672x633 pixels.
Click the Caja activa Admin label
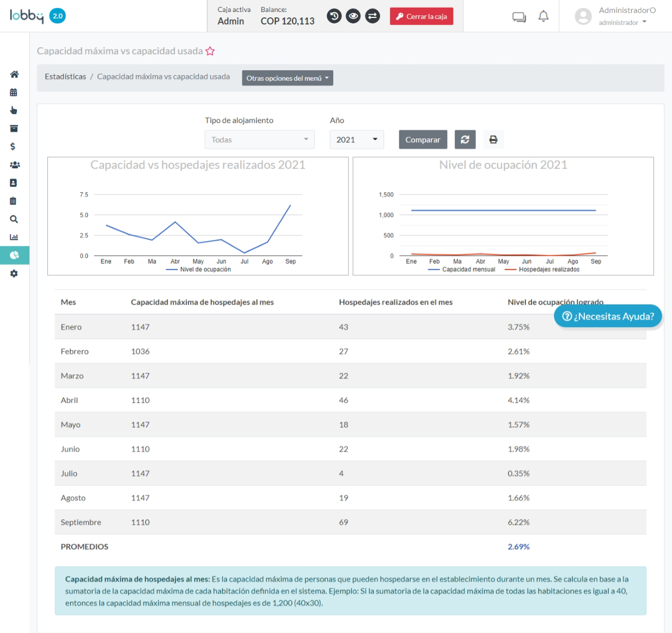[234, 16]
